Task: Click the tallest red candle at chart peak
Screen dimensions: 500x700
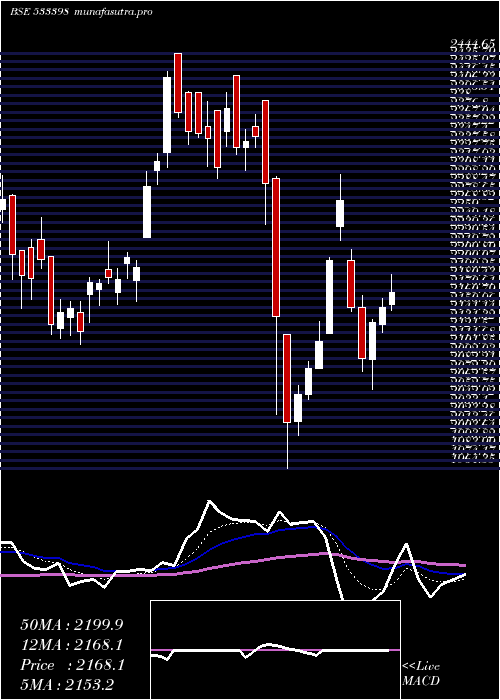Action: [178, 83]
